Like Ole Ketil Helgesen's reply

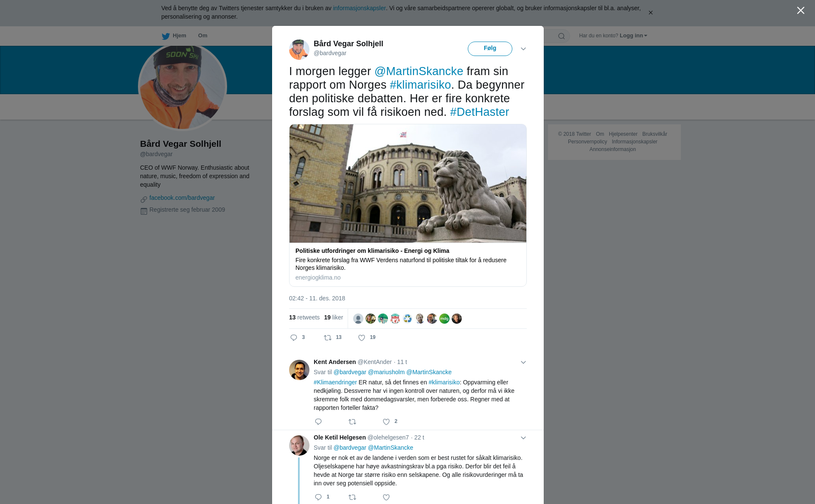coord(386,497)
